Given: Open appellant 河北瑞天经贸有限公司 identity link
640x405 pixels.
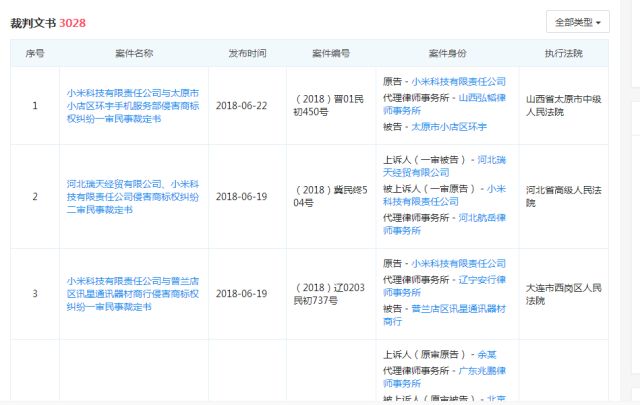Looking at the screenshot, I should 444,166.
